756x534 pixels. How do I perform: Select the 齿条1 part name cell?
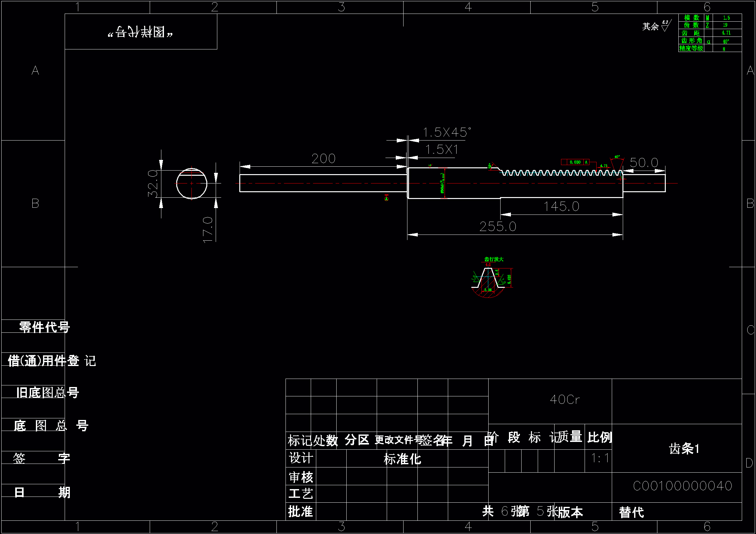click(684, 448)
